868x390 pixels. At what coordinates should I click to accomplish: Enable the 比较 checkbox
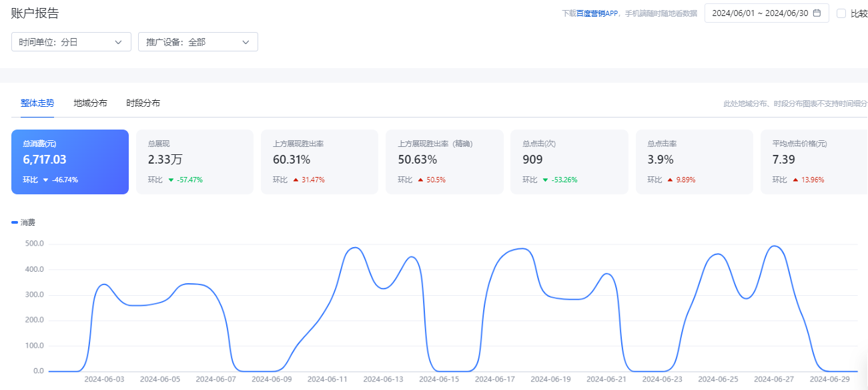841,13
